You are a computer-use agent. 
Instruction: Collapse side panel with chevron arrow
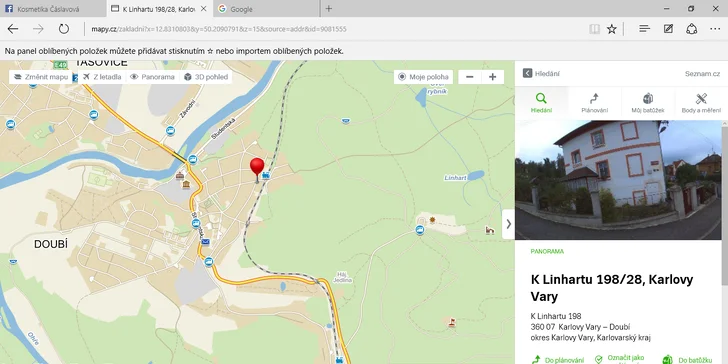[508, 224]
